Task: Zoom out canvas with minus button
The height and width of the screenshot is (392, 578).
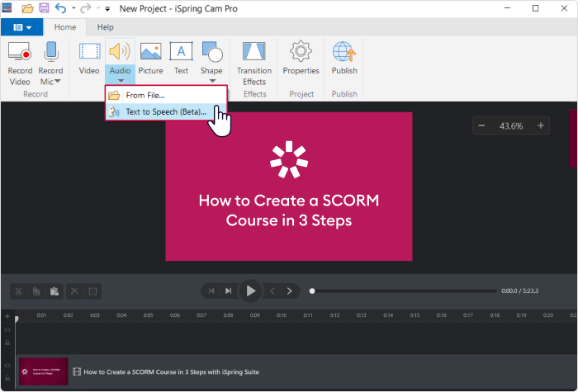Action: coord(481,125)
